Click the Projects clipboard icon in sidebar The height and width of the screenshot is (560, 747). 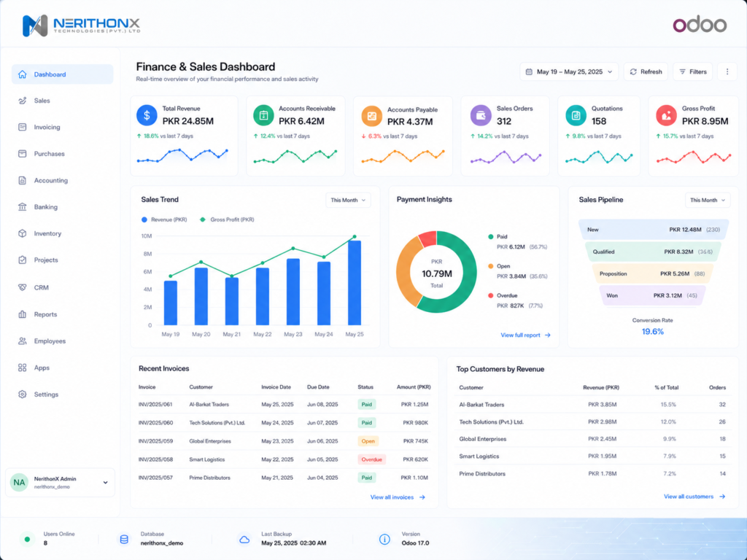click(x=23, y=260)
